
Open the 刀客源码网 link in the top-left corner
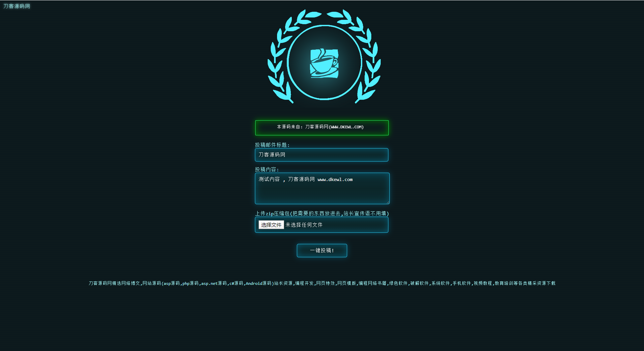(16, 6)
